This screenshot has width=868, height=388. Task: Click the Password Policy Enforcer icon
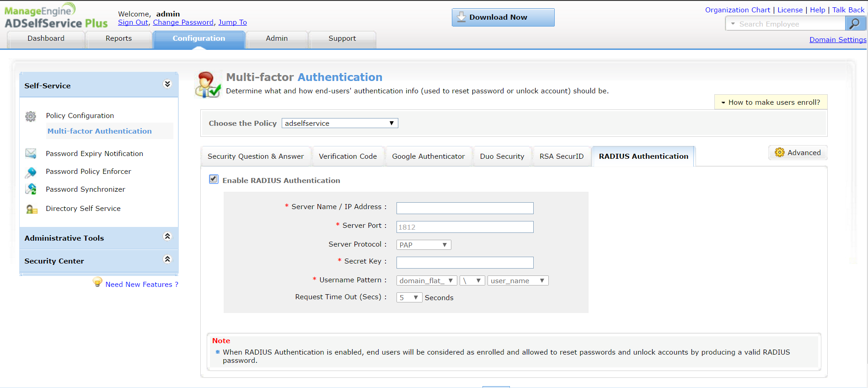coord(31,172)
